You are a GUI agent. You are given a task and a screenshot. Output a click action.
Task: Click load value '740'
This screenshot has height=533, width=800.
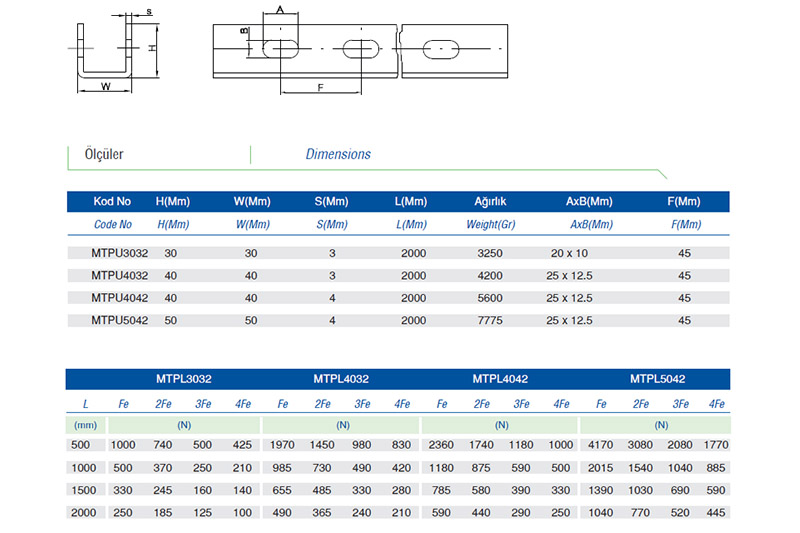pyautogui.click(x=163, y=445)
